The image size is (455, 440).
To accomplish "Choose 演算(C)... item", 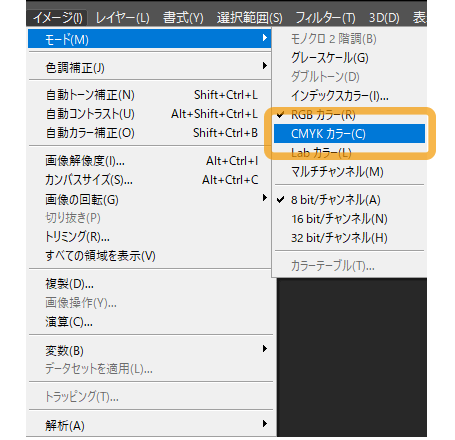I will click(x=149, y=322).
